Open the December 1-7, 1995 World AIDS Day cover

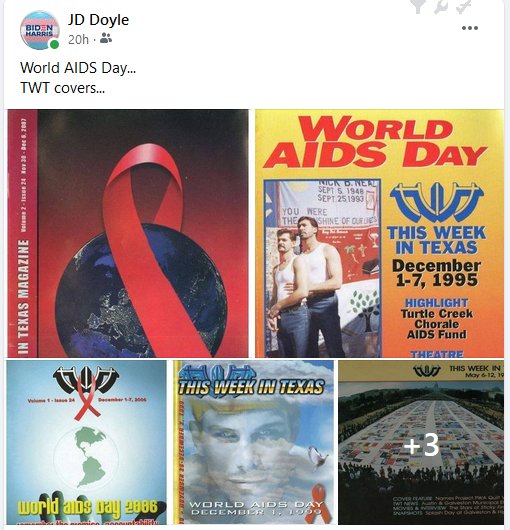(379, 233)
